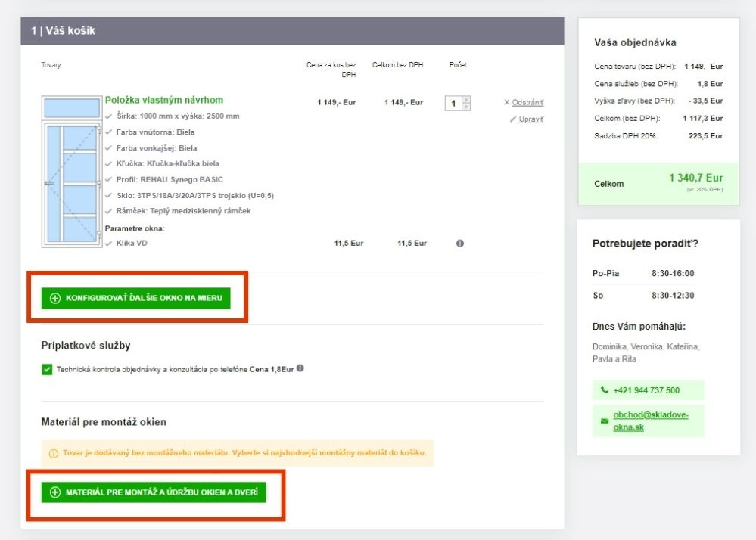Click the orange warning icon in notice
Viewport: 756px width, 540px height.
(53, 454)
